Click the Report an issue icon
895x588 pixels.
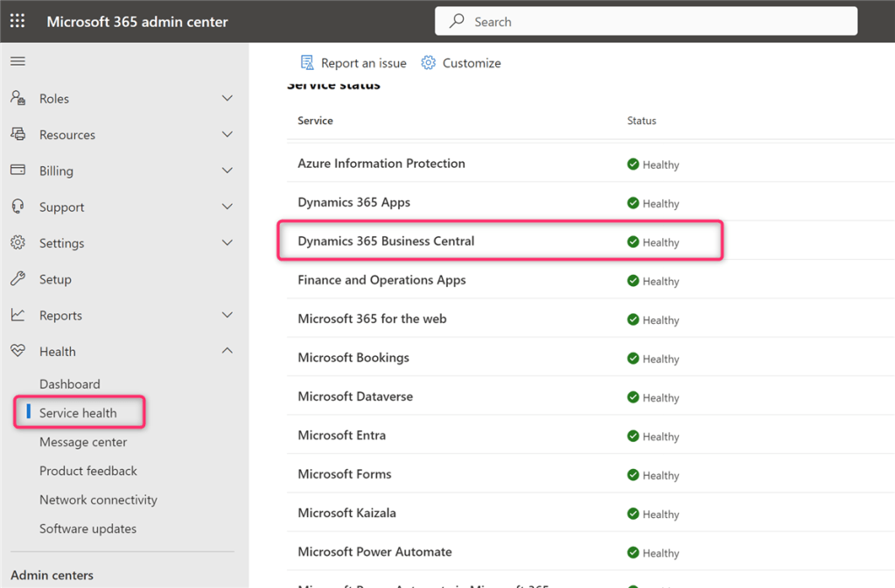point(307,63)
